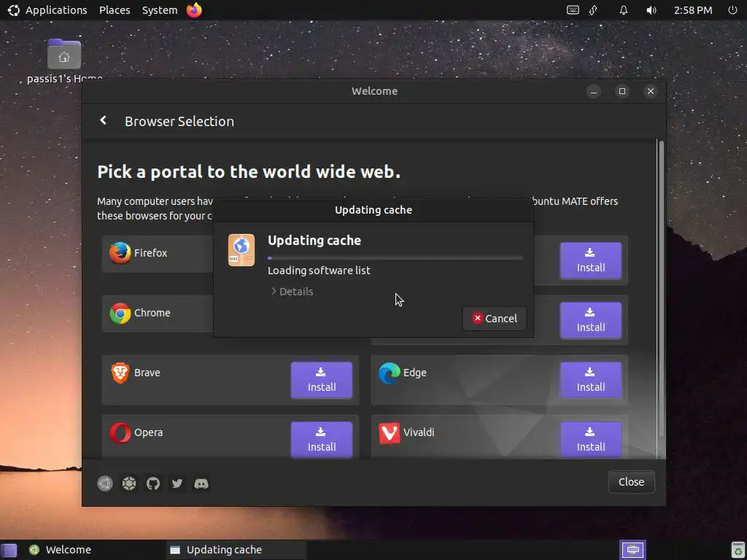The height and width of the screenshot is (560, 747).
Task: Click the Chrome browser icon
Action: pos(120,313)
